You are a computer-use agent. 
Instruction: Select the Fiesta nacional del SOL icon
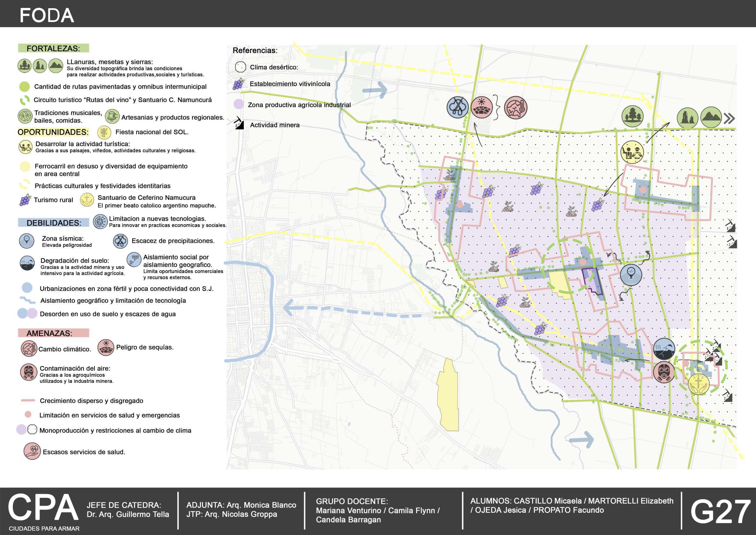point(104,132)
